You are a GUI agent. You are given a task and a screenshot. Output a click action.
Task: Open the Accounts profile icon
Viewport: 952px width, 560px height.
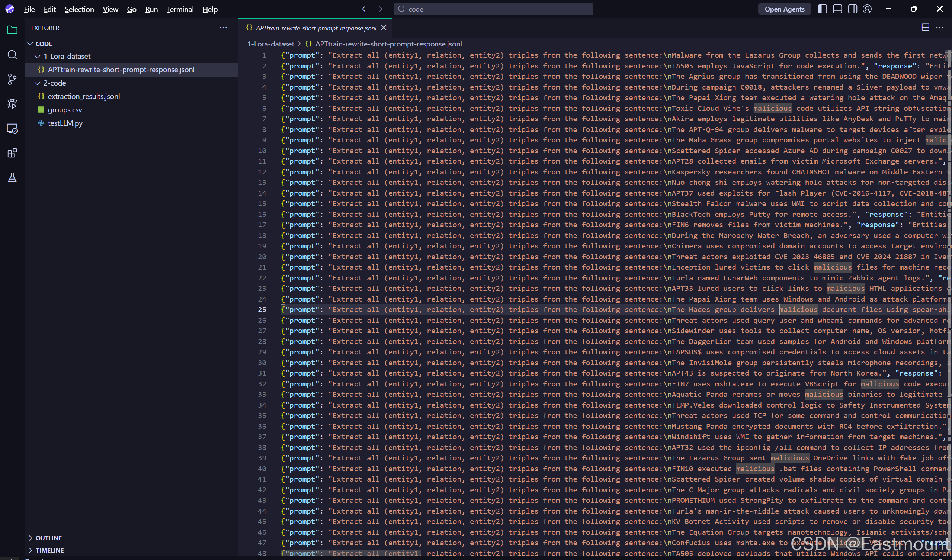pos(868,9)
